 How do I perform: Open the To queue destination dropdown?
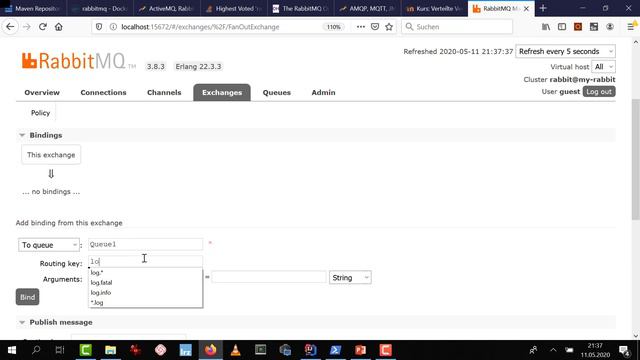coord(49,245)
